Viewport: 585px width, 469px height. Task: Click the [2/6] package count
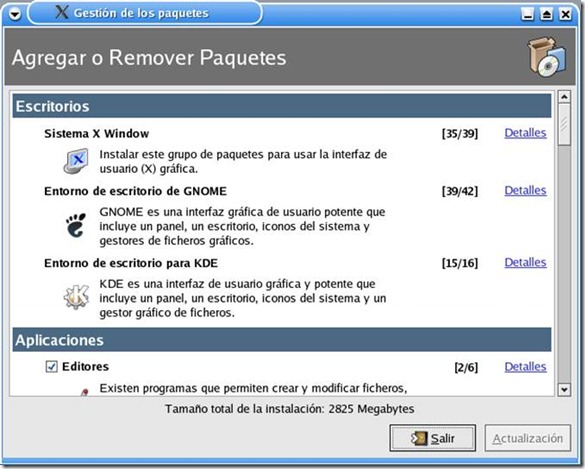(x=466, y=367)
